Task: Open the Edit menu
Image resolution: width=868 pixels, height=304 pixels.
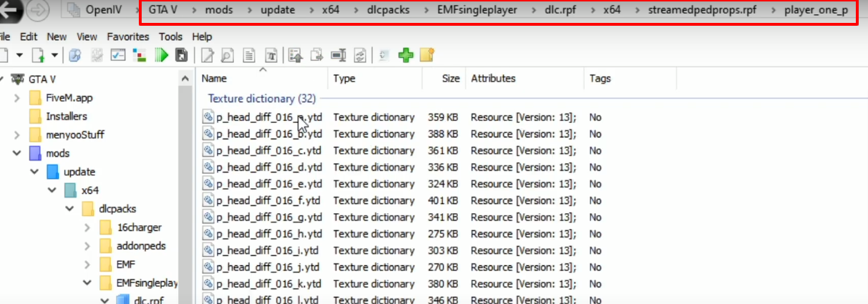Action: click(29, 36)
